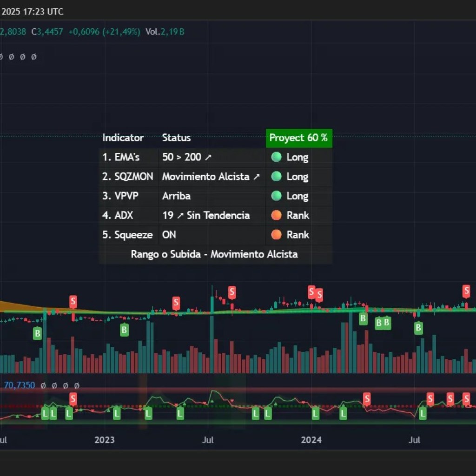Viewport: 476px width, 476px height.
Task: Click a green L long signal in the oscillator panel
Action: 45,413
